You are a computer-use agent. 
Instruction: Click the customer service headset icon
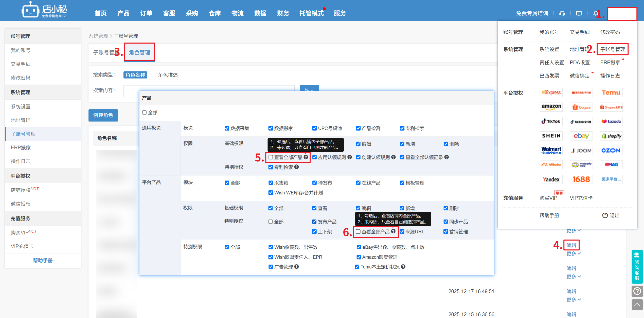562,13
